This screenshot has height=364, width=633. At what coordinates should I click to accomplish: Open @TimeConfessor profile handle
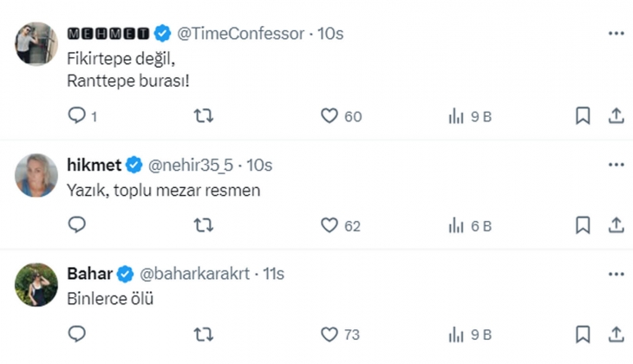pyautogui.click(x=241, y=34)
